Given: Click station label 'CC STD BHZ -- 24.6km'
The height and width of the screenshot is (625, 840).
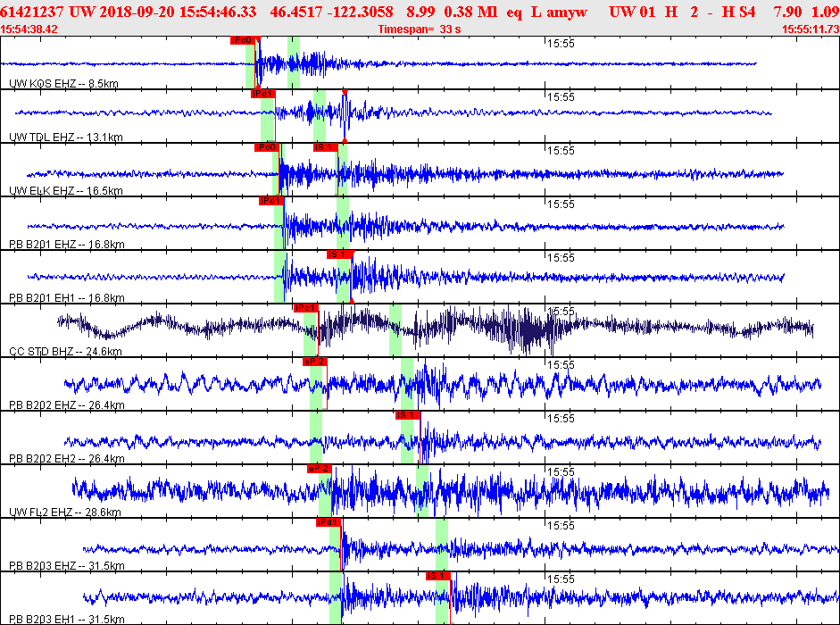Looking at the screenshot, I should pos(65,352).
